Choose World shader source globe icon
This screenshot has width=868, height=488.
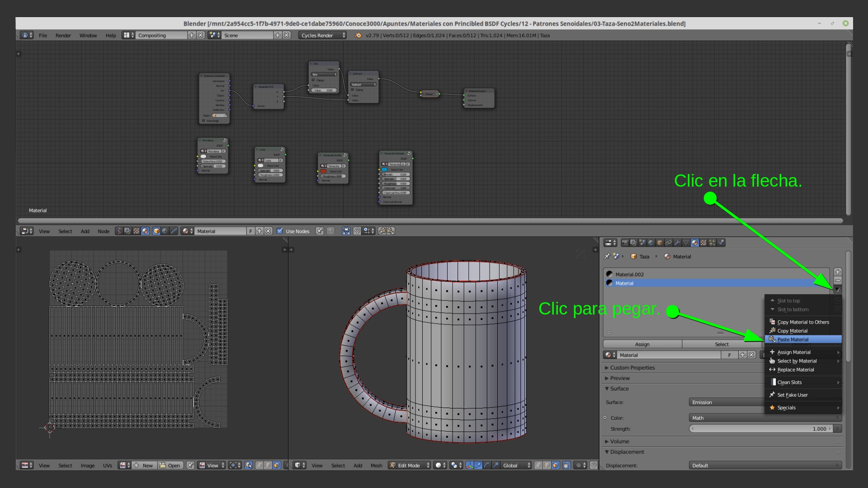(x=165, y=231)
